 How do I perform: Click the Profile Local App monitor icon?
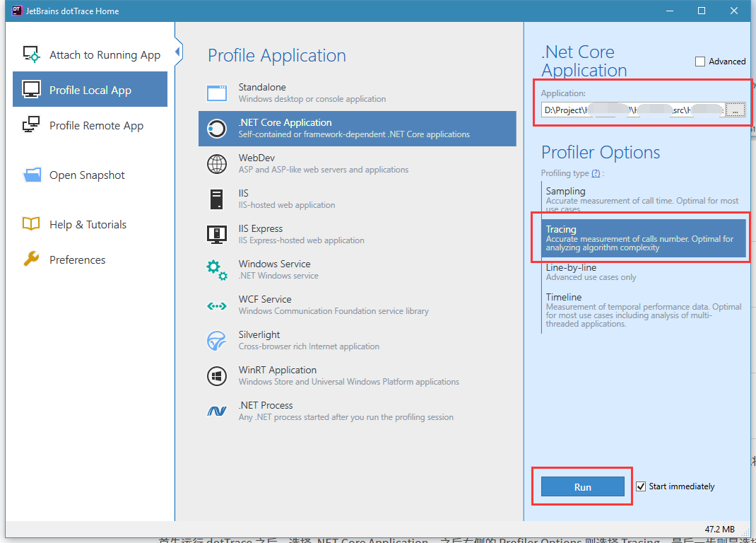coord(31,90)
